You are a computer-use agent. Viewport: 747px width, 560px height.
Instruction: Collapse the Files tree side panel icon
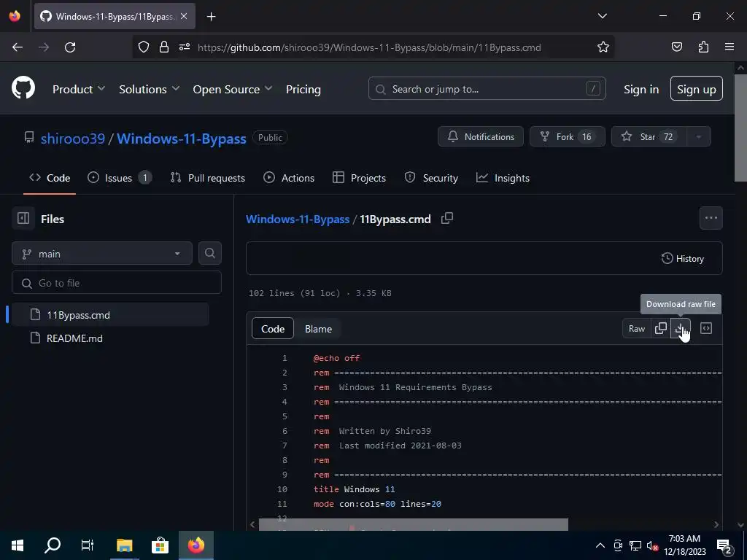pos(23,219)
